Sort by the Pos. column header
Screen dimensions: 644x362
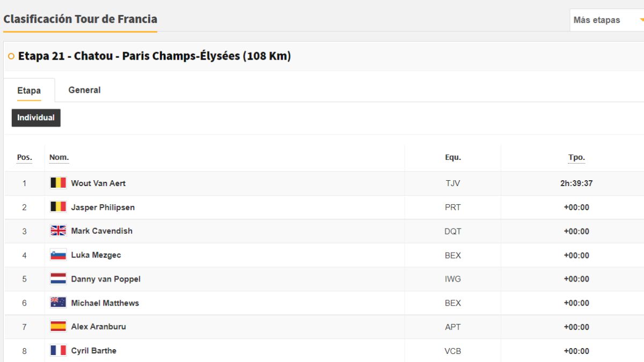click(x=25, y=158)
